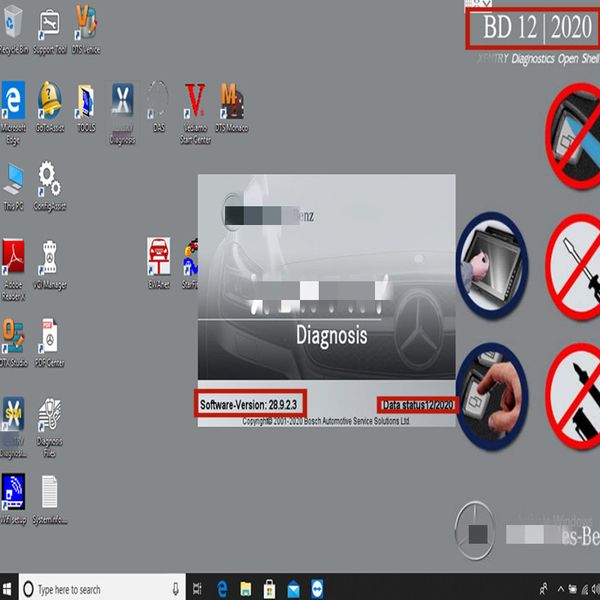
Task: Open the StarFinder icon behind the splash
Action: click(x=190, y=263)
